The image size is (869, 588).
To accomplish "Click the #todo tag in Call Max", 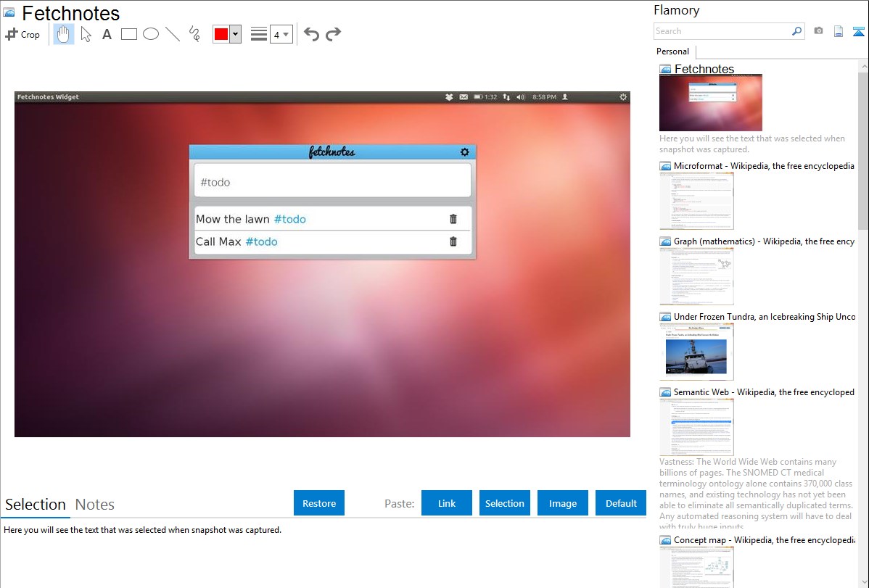I will click(262, 242).
